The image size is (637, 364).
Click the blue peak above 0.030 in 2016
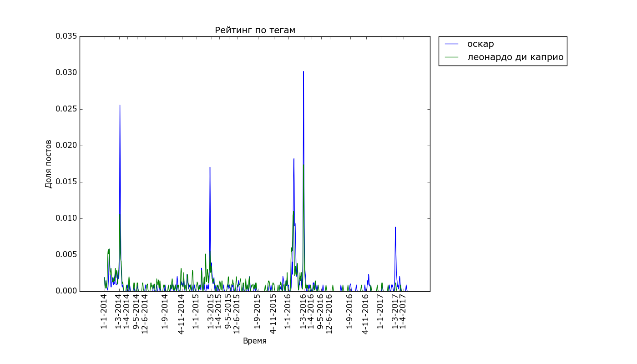coord(303,71)
